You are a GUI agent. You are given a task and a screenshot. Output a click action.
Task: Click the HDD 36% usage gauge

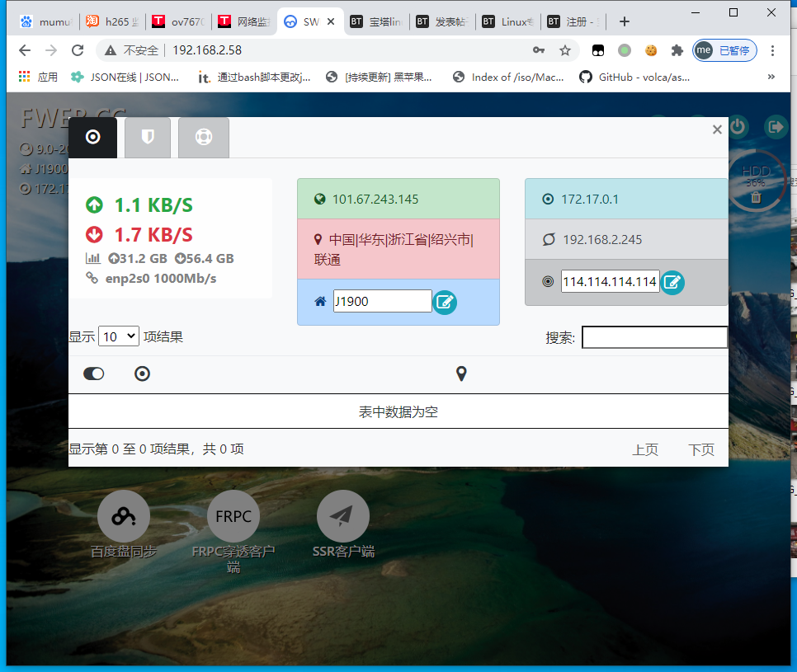(x=756, y=181)
